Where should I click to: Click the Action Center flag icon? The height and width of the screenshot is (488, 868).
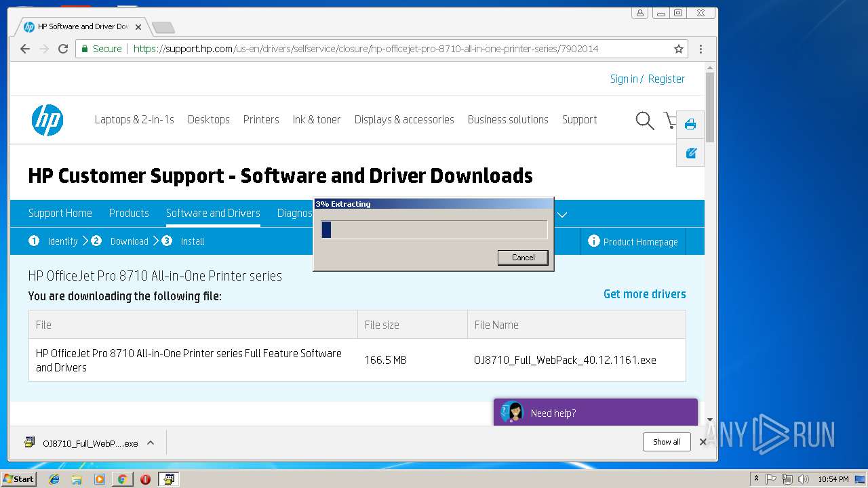coord(771,479)
